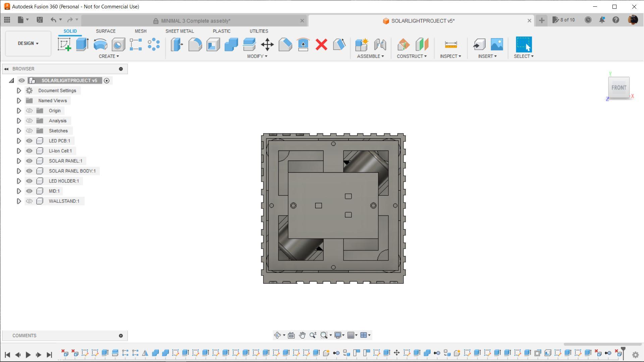The width and height of the screenshot is (644, 362).
Task: Open the CONSTRUCT menu label
Action: pyautogui.click(x=412, y=56)
